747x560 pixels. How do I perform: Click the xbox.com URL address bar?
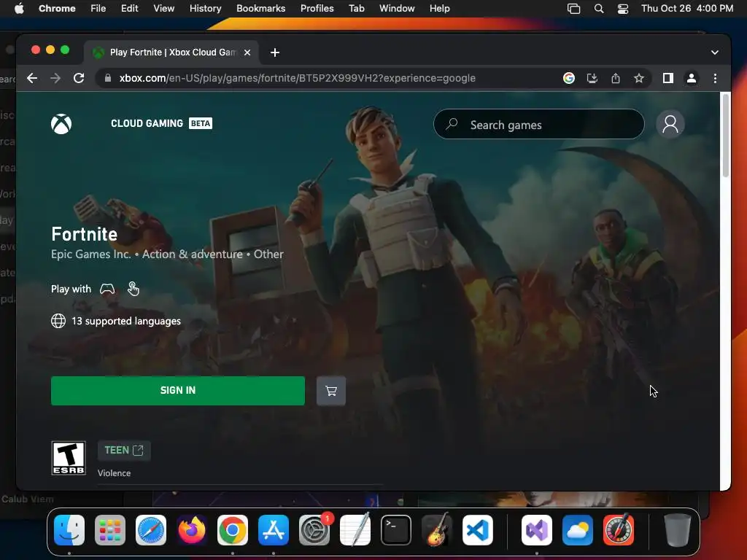[298, 78]
